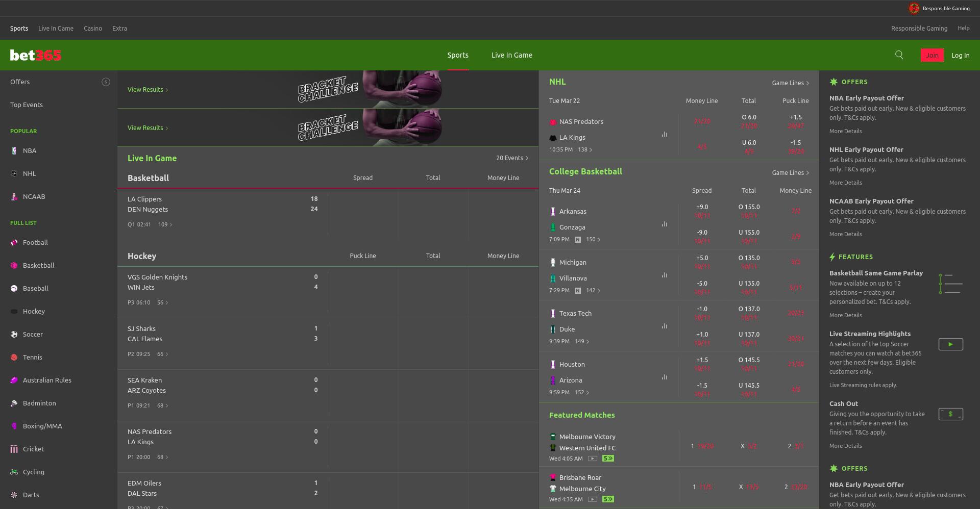Open stats chart icon for Houston vs Arizona
The height and width of the screenshot is (509, 980).
point(665,377)
